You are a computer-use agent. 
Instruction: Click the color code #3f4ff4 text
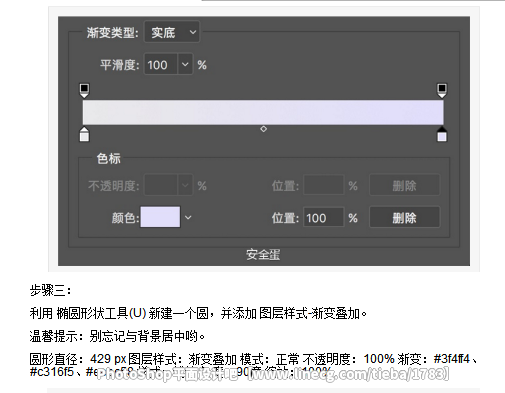coord(451,359)
